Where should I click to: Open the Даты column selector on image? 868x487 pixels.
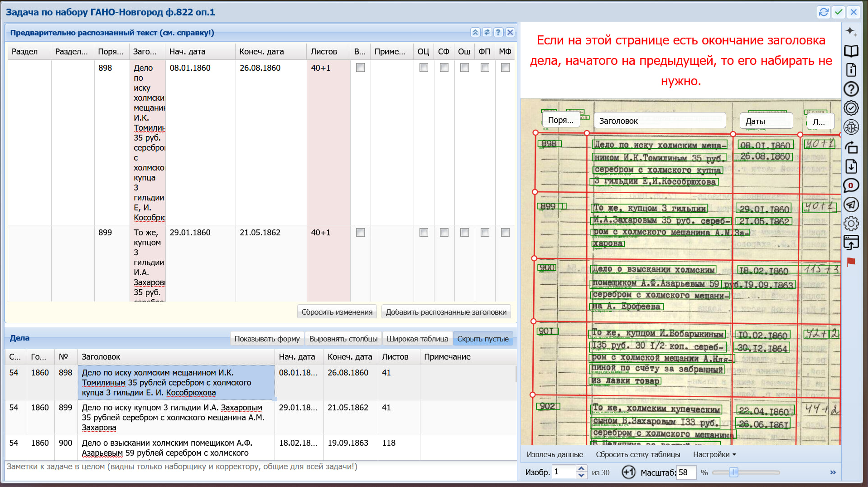pos(767,121)
